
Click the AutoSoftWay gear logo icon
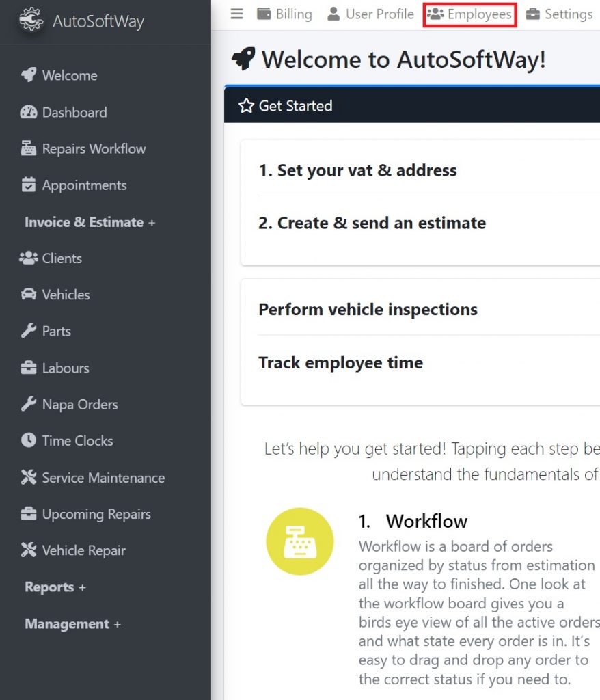(x=31, y=20)
